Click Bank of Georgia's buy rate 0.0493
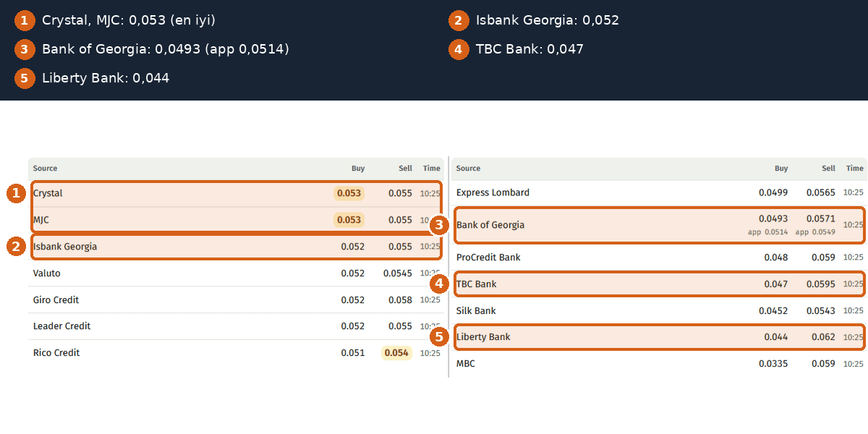The image size is (868, 434). [773, 218]
